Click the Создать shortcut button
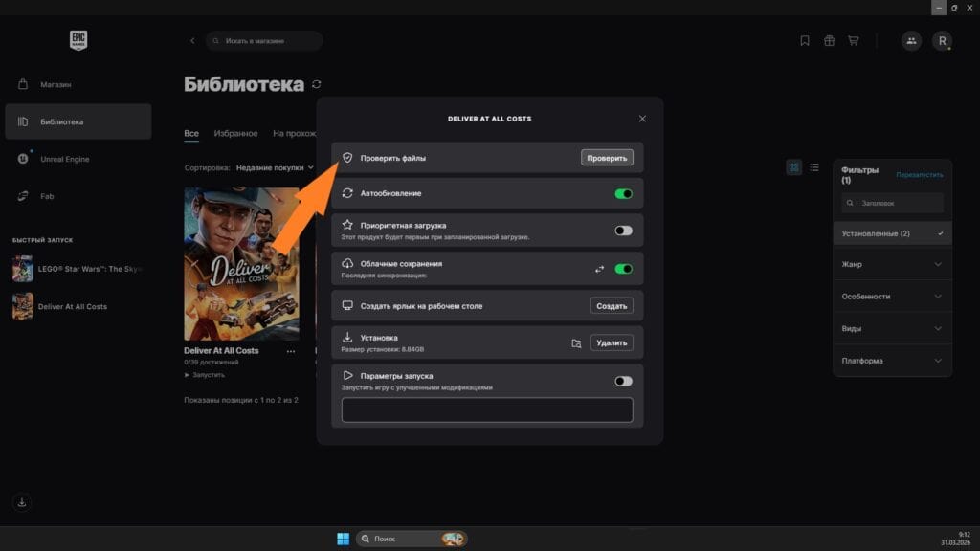Viewport: 980px width, 551px height. point(612,305)
